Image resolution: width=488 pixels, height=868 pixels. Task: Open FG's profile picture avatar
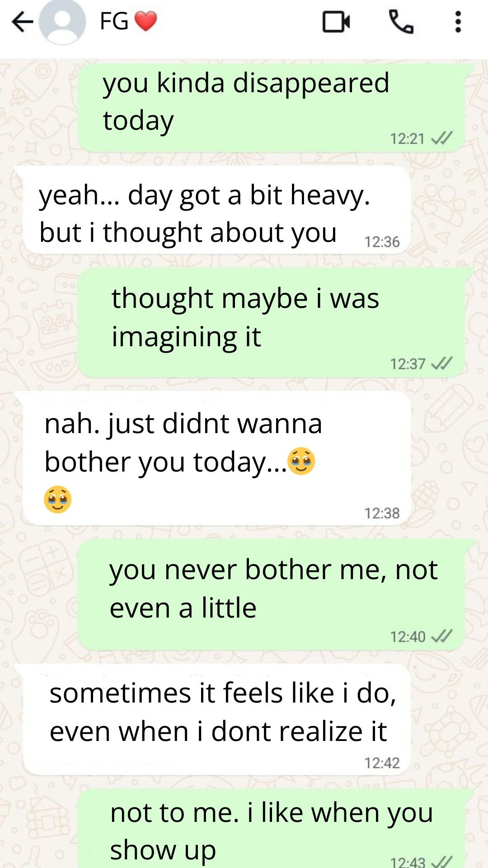click(62, 22)
